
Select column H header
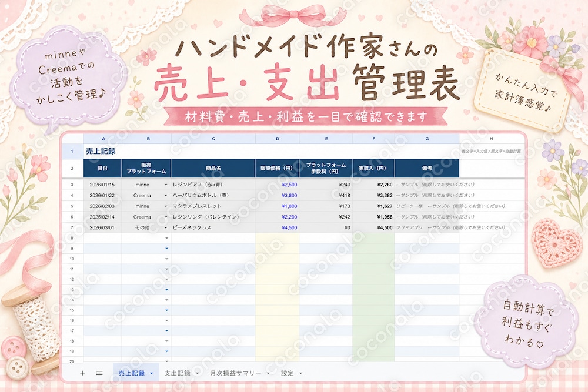491,139
